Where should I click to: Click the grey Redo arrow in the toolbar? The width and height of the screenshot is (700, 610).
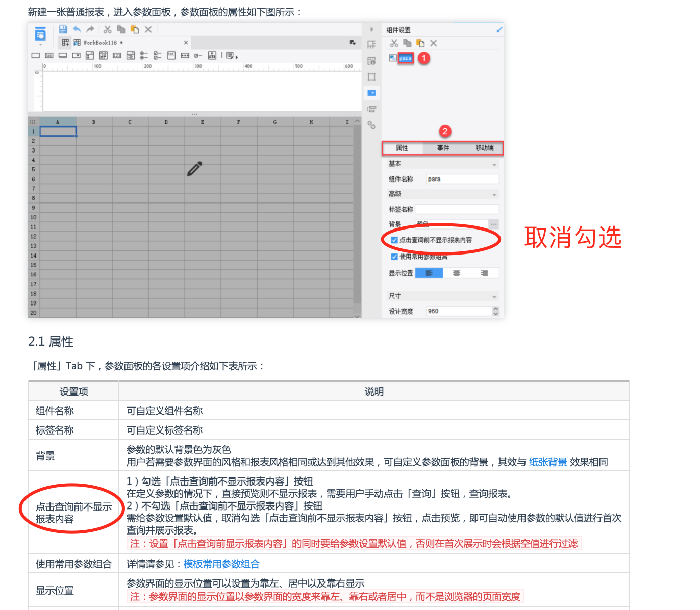90,29
